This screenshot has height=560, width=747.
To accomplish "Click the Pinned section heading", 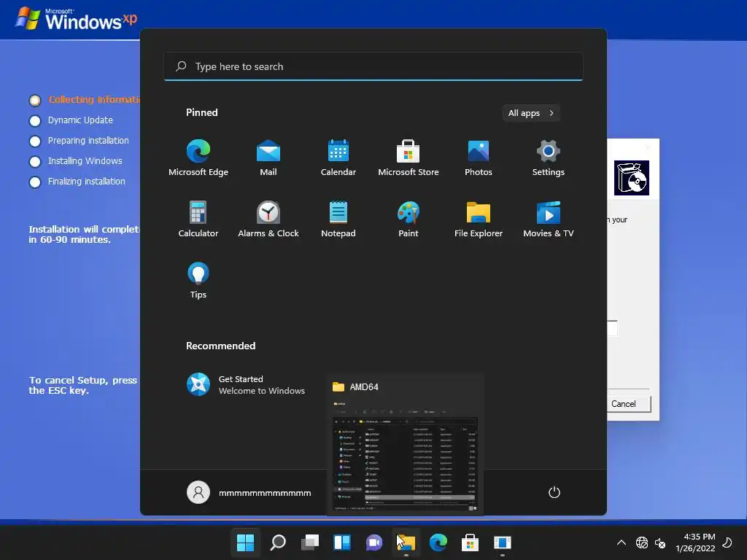I will click(202, 112).
